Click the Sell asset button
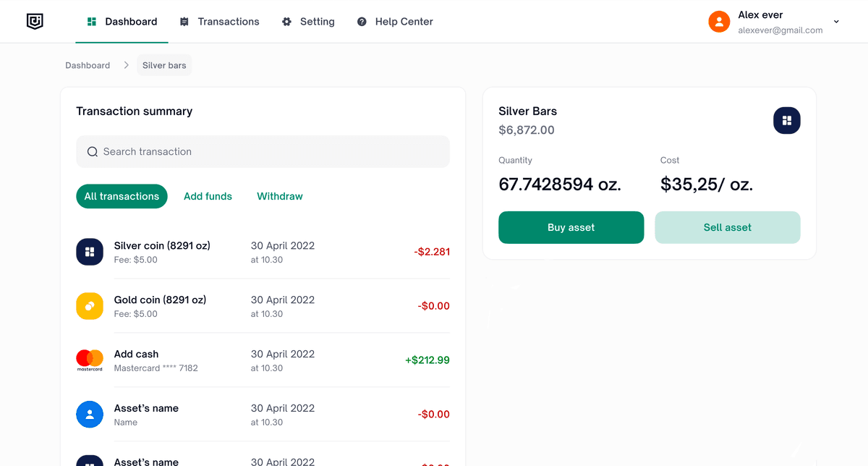This screenshot has height=466, width=868. point(727,227)
